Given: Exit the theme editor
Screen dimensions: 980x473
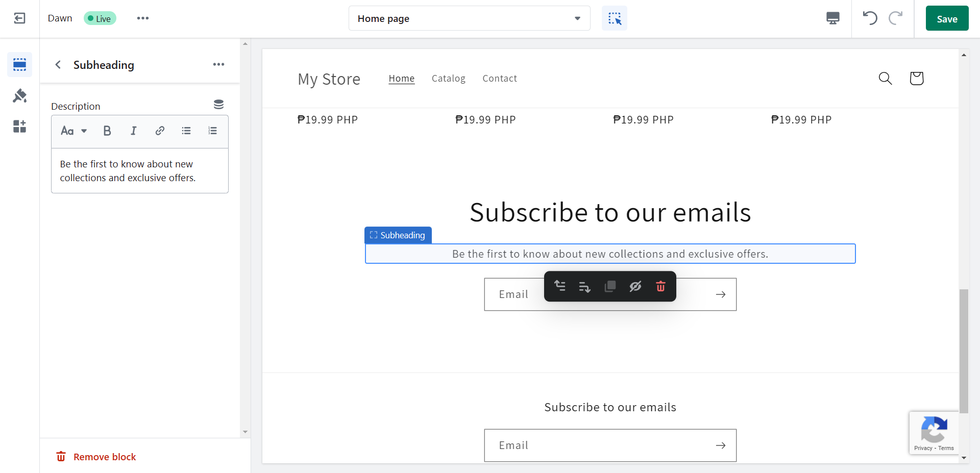Looking at the screenshot, I should [x=19, y=18].
